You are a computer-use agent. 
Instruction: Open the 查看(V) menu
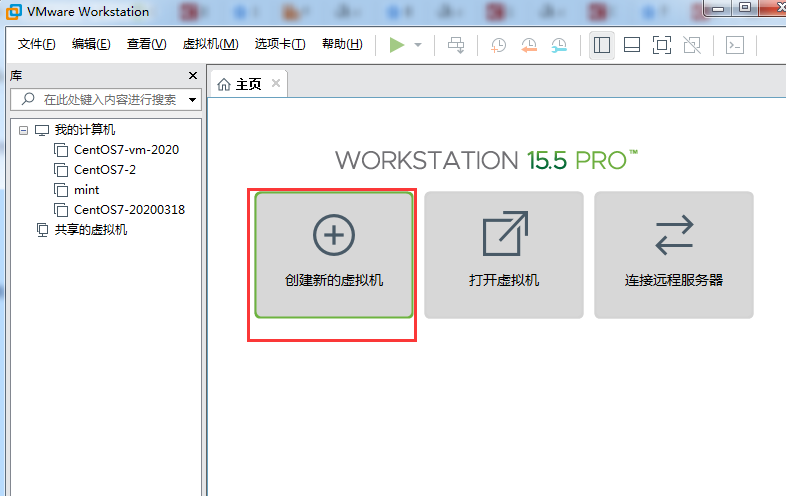[146, 44]
